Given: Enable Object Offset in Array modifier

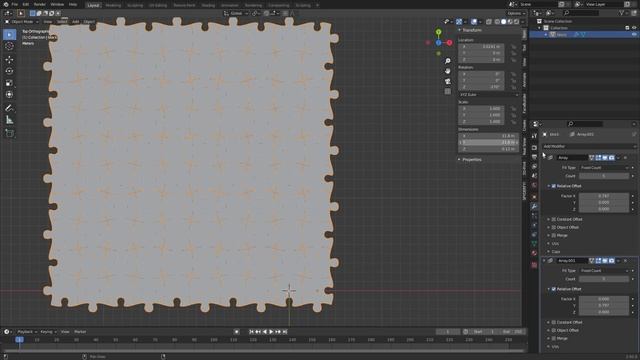Looking at the screenshot, I should coord(554,227).
